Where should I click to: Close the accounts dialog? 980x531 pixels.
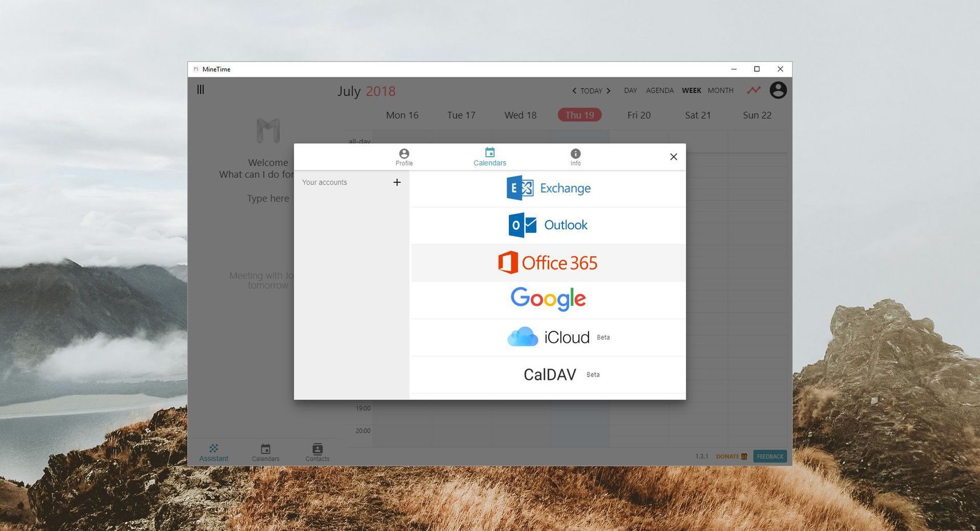tap(673, 157)
